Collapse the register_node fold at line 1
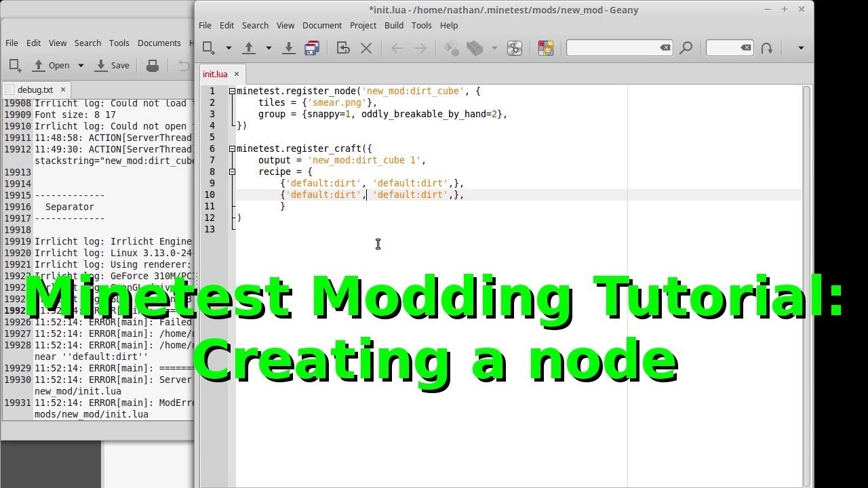Viewport: 868px width, 488px height. pos(232,91)
